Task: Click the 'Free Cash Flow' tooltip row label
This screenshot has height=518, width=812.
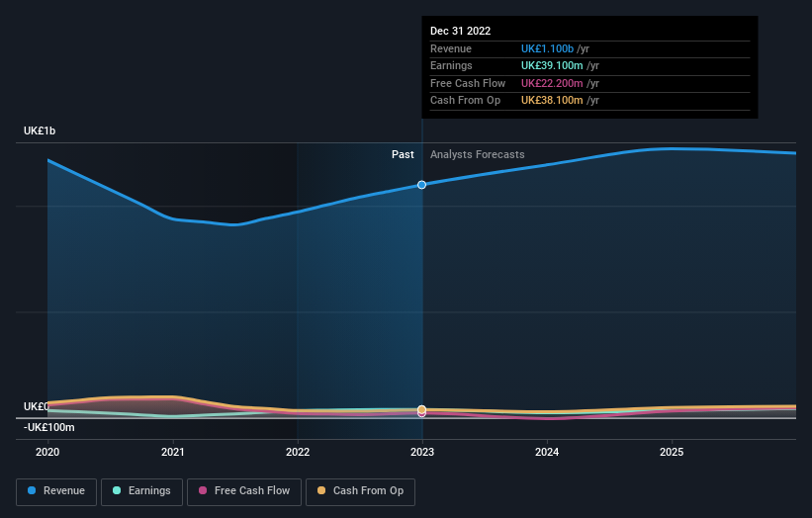Action: pyautogui.click(x=468, y=83)
